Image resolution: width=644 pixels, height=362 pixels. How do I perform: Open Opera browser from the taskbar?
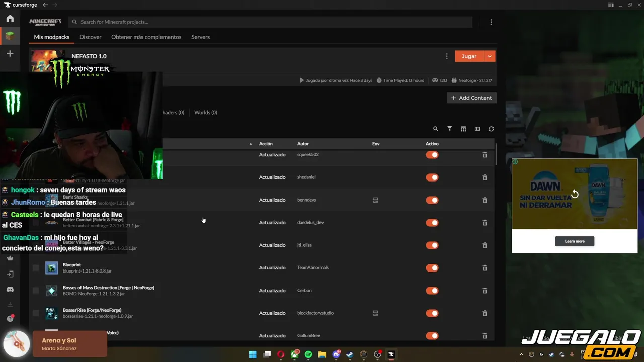pyautogui.click(x=281, y=354)
